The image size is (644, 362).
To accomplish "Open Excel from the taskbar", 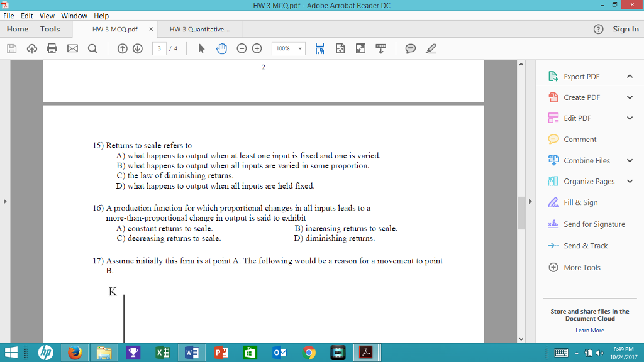I will coord(162,353).
